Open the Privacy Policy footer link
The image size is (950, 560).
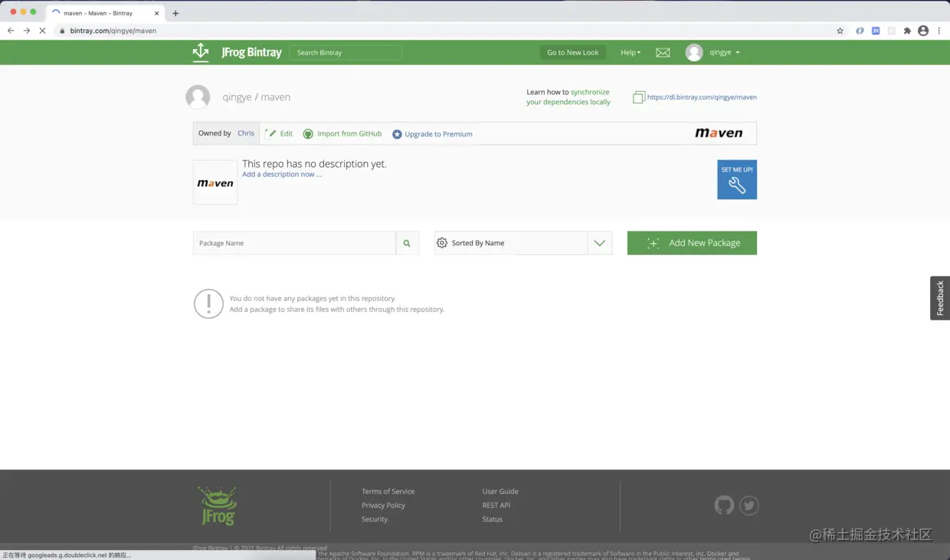[x=383, y=505]
